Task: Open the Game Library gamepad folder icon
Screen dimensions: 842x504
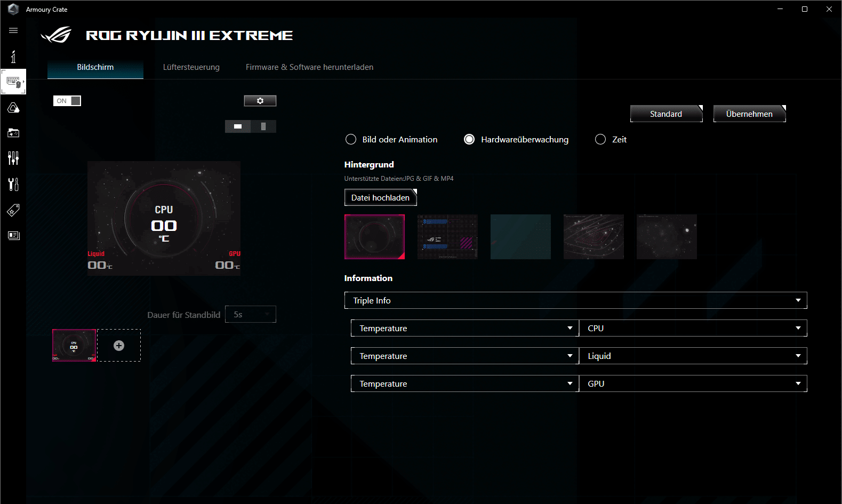Action: pos(13,133)
